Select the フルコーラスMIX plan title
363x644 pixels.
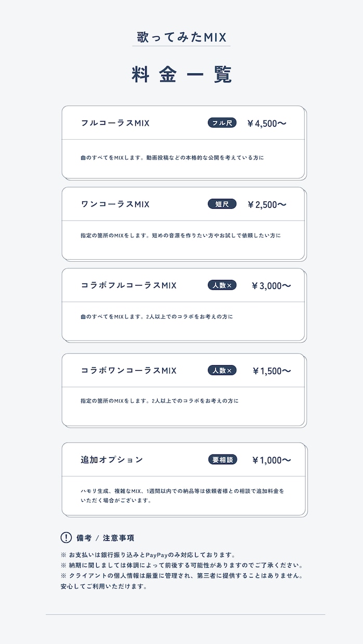pos(115,123)
